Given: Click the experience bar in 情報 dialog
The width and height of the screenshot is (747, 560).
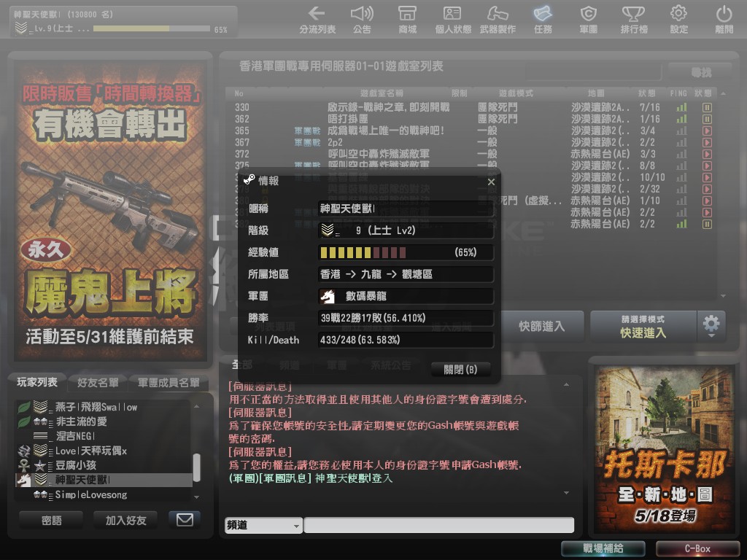Looking at the screenshot, I should click(x=406, y=252).
